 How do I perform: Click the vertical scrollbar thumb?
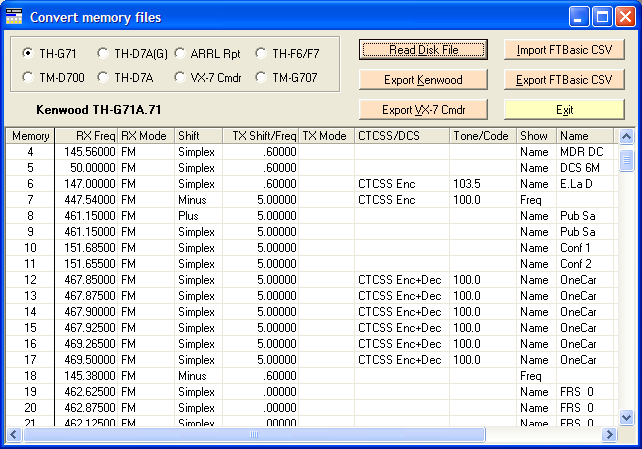[626, 161]
